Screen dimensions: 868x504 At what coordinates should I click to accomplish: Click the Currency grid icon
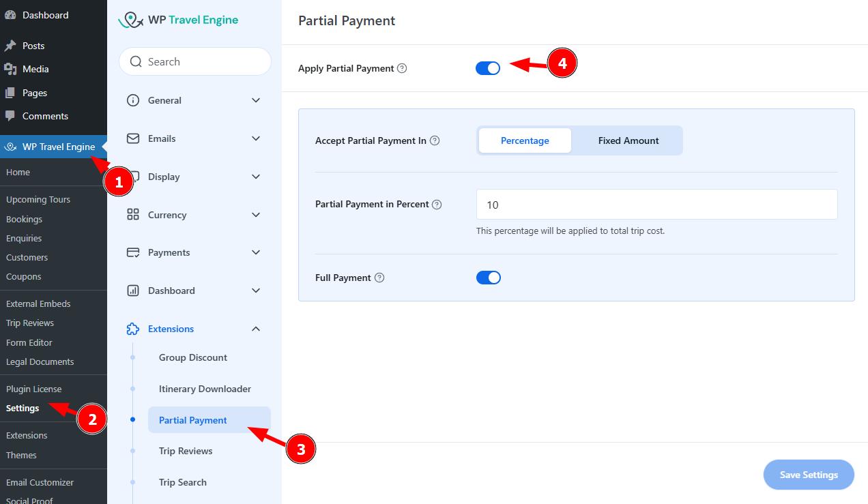coord(133,215)
